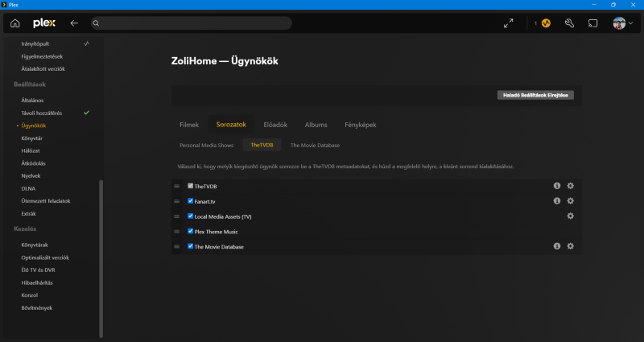Uncheck the Plex Theme Music checkbox

pyautogui.click(x=190, y=231)
